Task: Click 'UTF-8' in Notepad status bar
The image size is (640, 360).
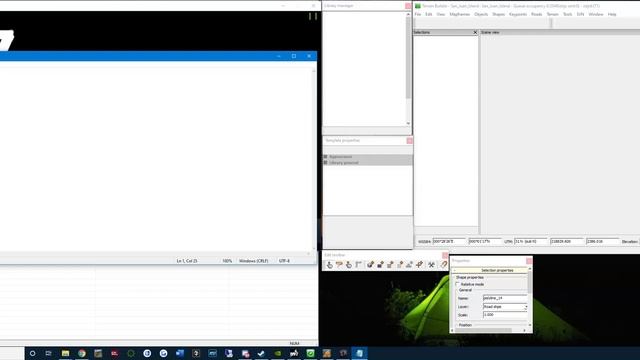Action: tap(284, 261)
